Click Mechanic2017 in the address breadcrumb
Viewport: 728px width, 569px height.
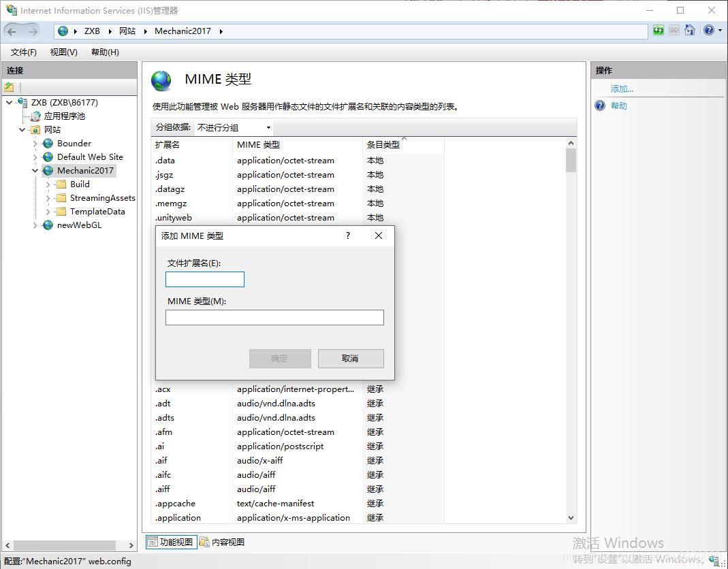pos(183,31)
